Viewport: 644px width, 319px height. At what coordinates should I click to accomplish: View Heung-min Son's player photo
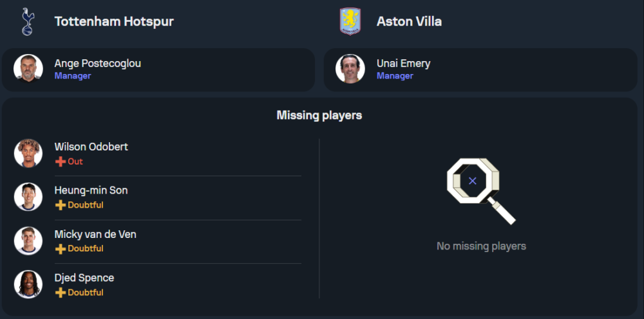click(28, 197)
